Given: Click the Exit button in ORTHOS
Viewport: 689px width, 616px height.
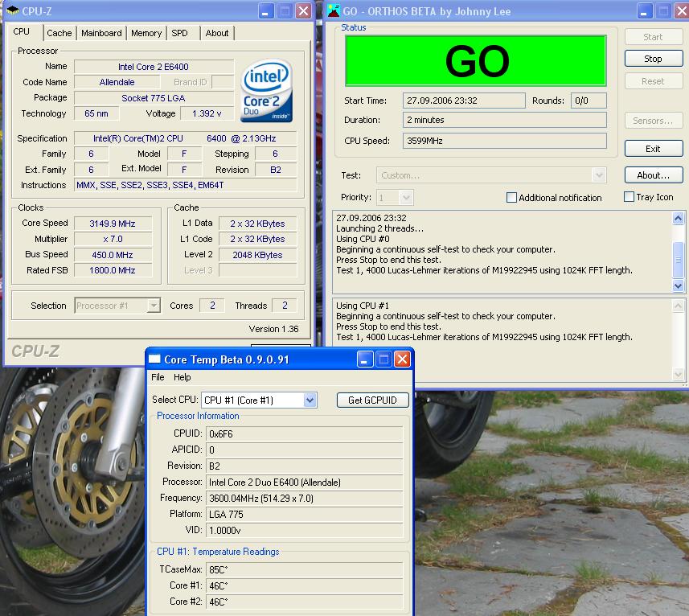Looking at the screenshot, I should pos(654,149).
